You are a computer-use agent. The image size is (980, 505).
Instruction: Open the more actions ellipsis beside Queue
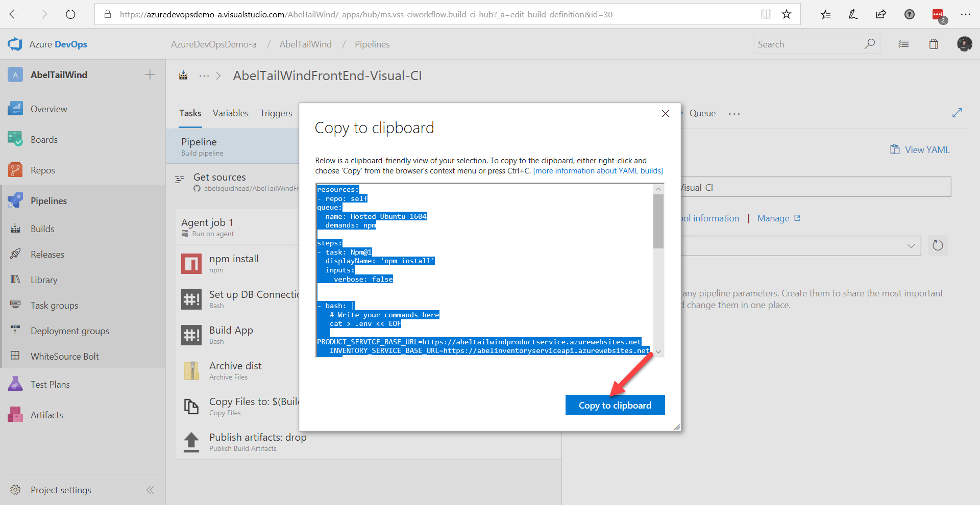tap(734, 114)
